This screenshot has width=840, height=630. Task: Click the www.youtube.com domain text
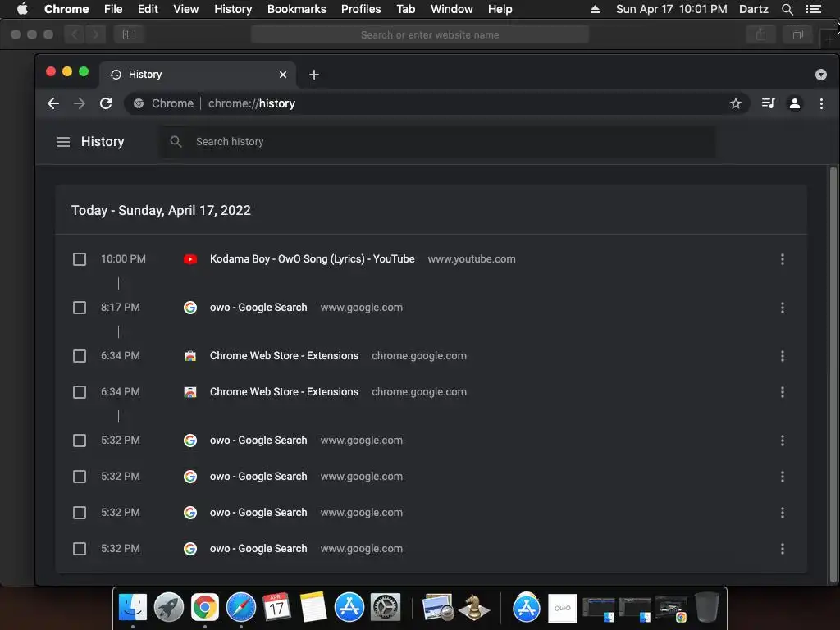point(472,259)
